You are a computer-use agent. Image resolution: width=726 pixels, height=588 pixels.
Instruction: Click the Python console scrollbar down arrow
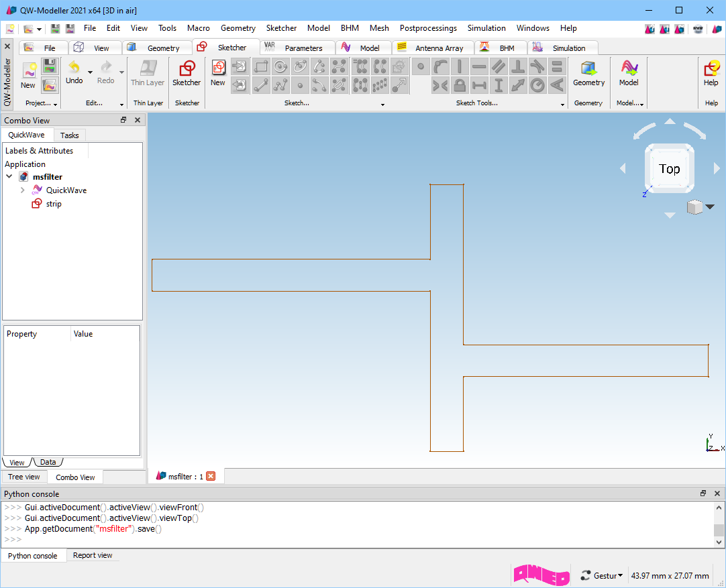pos(719,542)
